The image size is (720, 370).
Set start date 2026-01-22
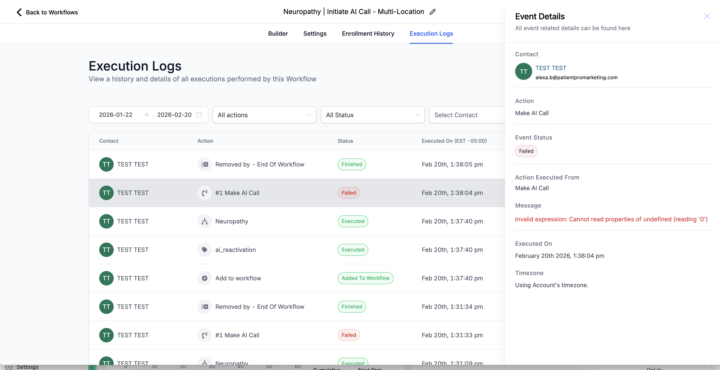116,115
